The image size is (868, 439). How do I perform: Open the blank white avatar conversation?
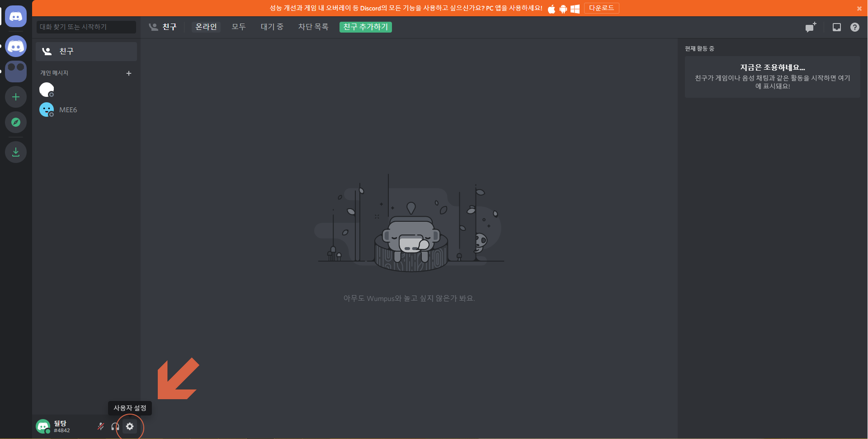click(86, 90)
